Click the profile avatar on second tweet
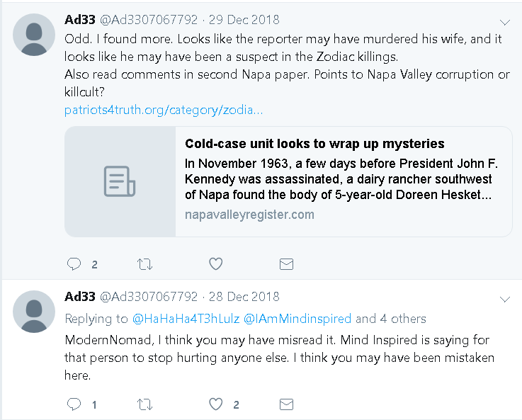This screenshot has height=420, width=522. [34, 312]
